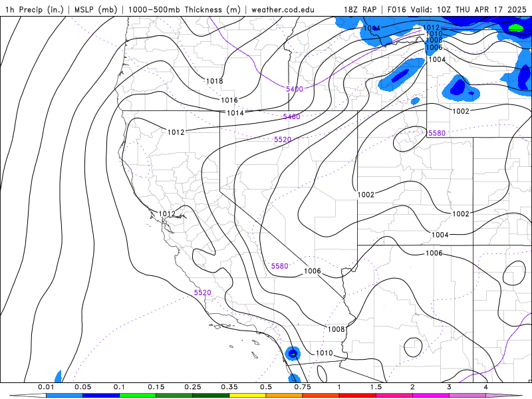This screenshot has height=399, width=532.
Task: Click the 1010 label near the Mexico border
Action: pos(325,353)
